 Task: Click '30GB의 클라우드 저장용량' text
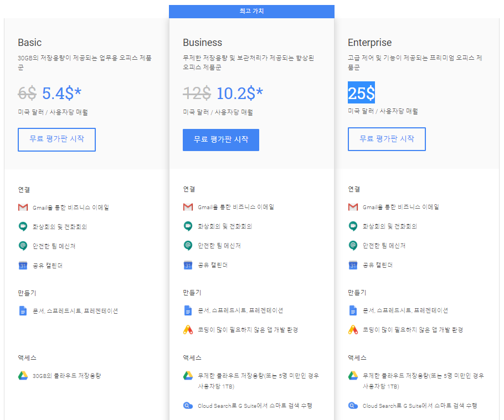(x=67, y=376)
